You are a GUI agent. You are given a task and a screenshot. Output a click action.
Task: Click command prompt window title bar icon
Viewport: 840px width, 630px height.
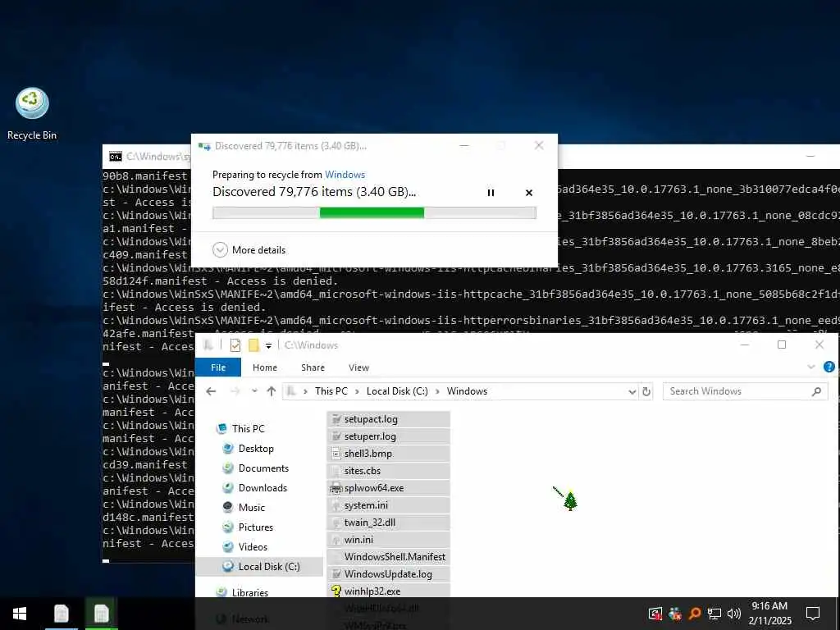coord(115,157)
